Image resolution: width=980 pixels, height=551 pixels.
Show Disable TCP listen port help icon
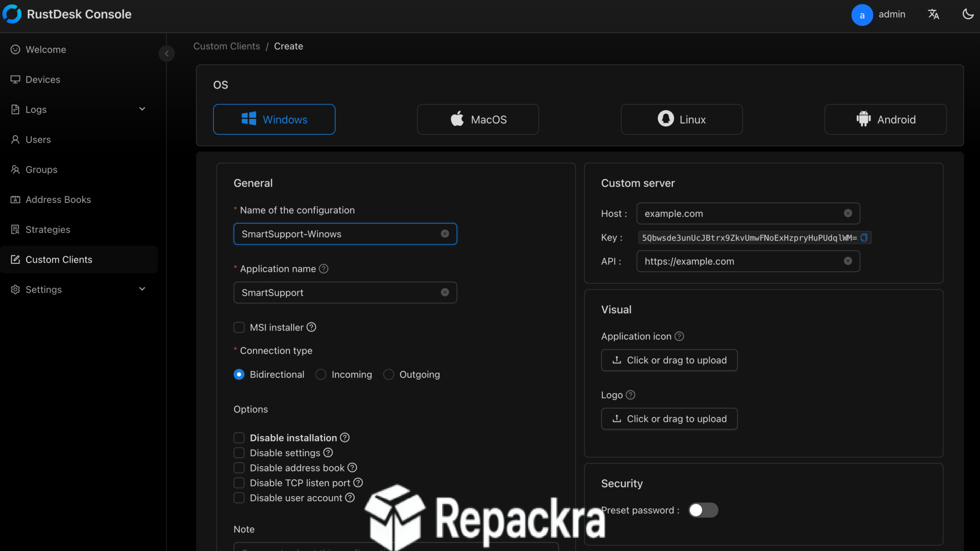click(x=358, y=483)
